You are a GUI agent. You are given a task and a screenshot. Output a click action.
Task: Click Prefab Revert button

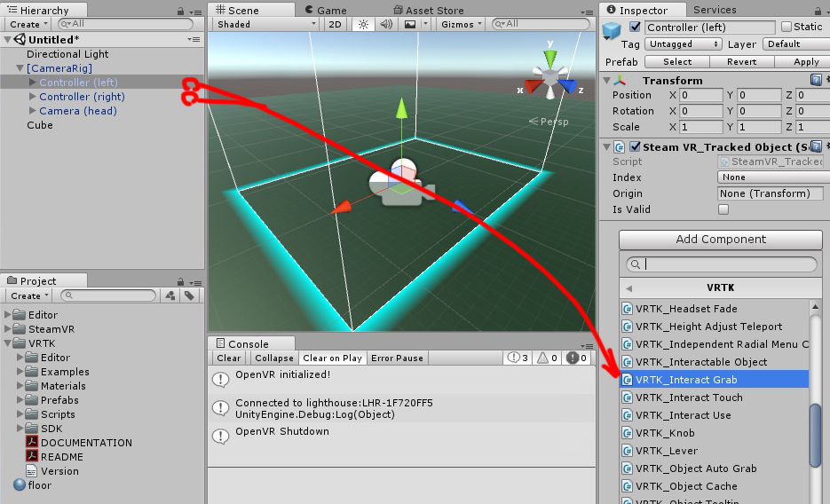[x=741, y=62]
